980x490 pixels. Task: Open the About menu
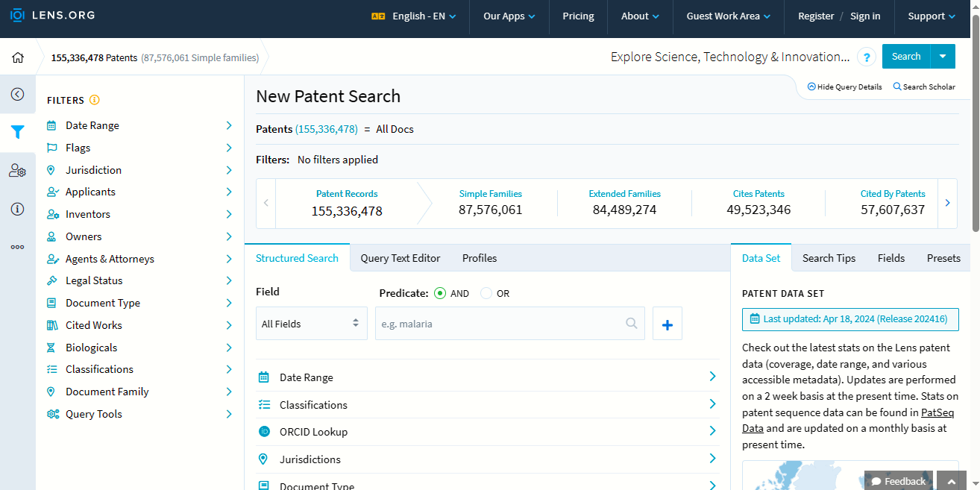(641, 16)
